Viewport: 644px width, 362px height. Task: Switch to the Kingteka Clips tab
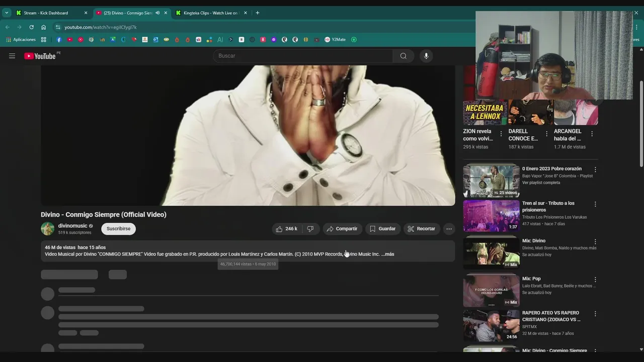pos(210,13)
